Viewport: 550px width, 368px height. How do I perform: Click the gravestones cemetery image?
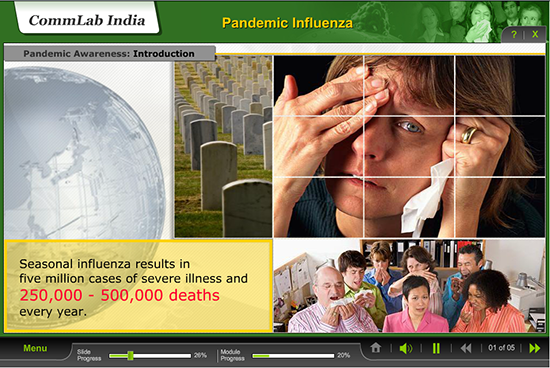tap(223, 147)
